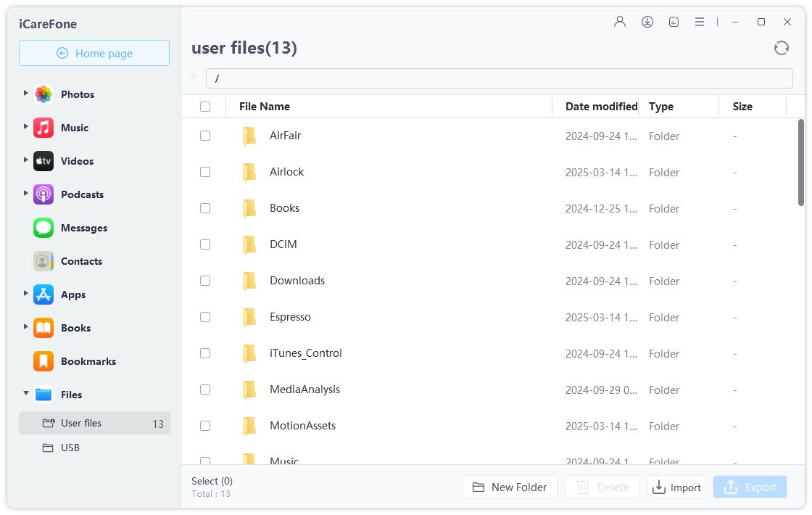Open the Contacts icon in sidebar

pyautogui.click(x=43, y=261)
